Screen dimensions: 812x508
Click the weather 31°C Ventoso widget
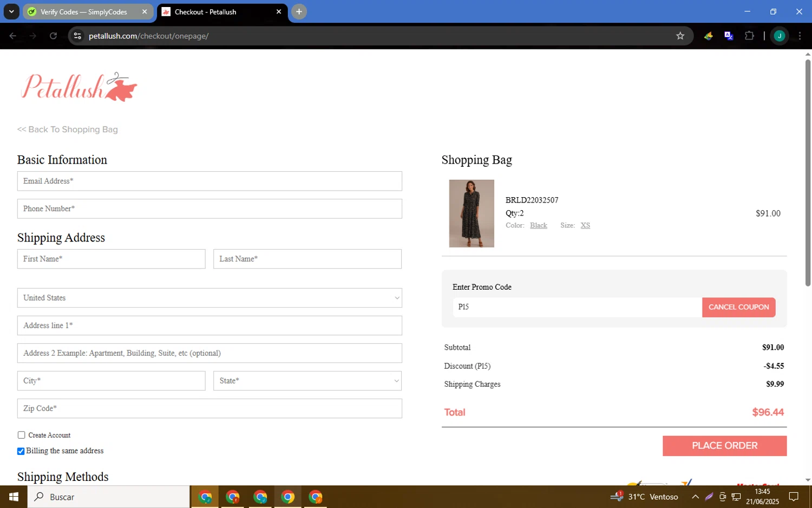pos(644,497)
